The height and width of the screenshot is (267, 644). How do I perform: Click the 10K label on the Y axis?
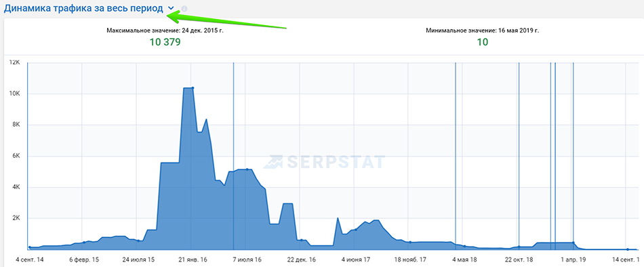click(x=15, y=94)
